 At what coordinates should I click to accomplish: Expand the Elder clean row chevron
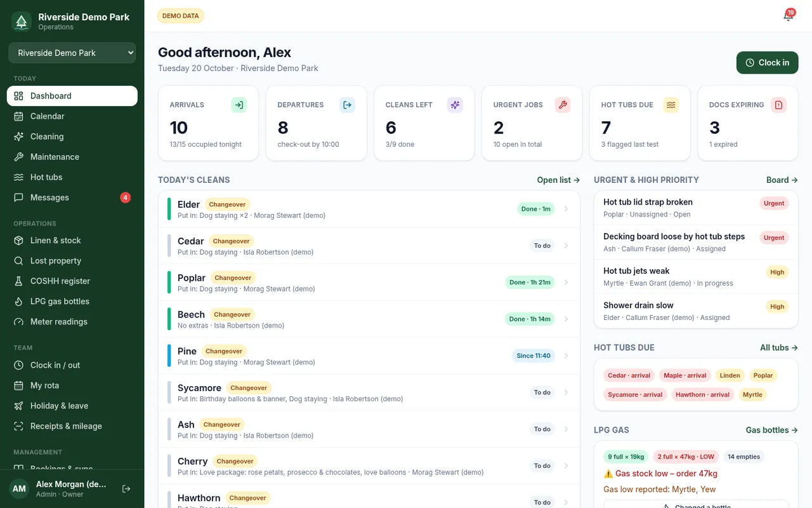pyautogui.click(x=566, y=209)
